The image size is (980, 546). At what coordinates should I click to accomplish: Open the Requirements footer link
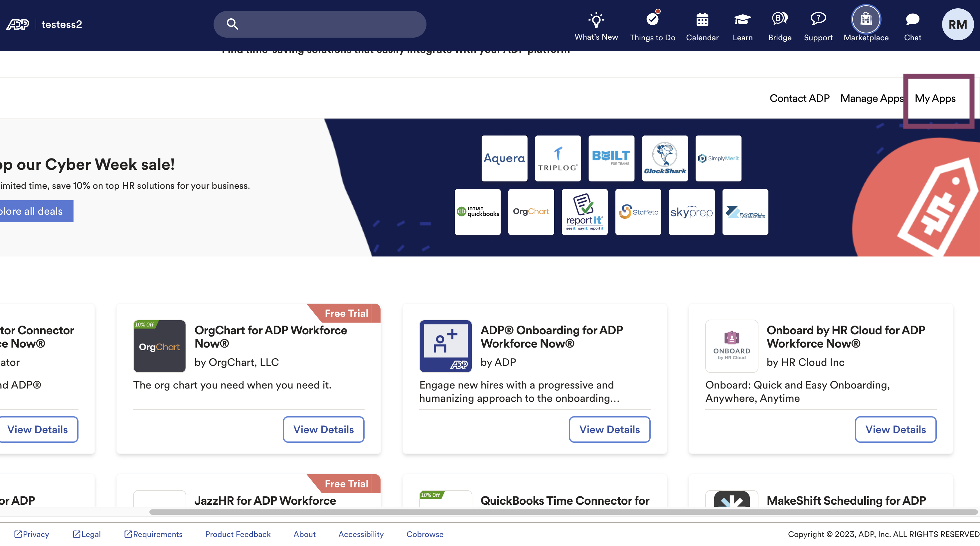pyautogui.click(x=153, y=534)
